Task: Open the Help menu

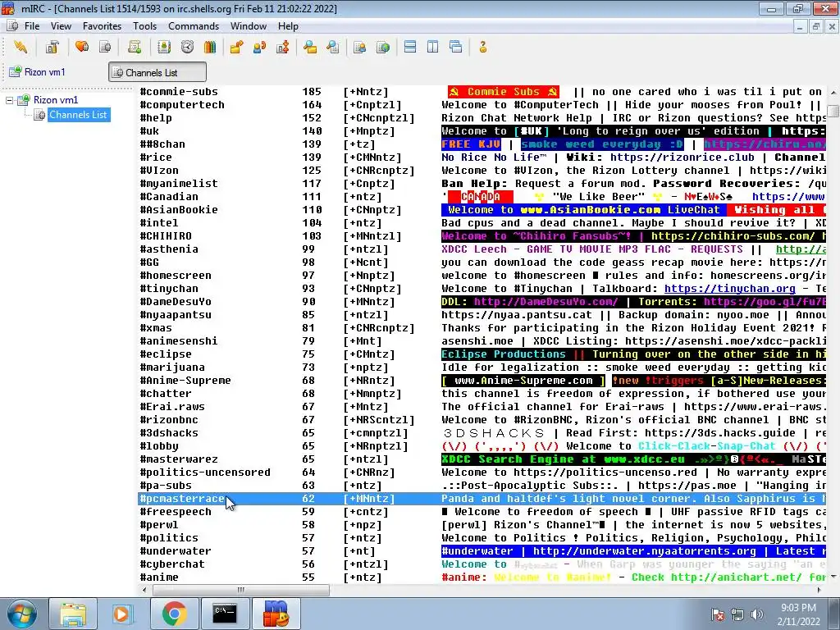Action: 288,26
